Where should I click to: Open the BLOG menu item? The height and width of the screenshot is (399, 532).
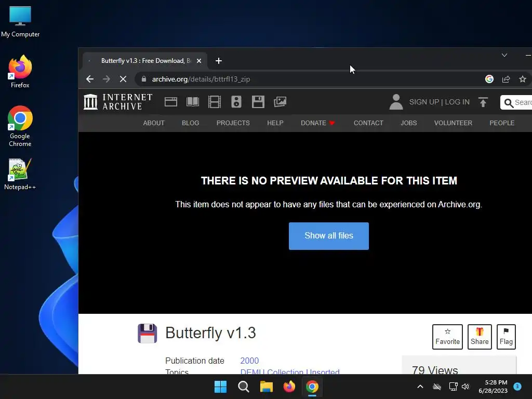point(190,123)
